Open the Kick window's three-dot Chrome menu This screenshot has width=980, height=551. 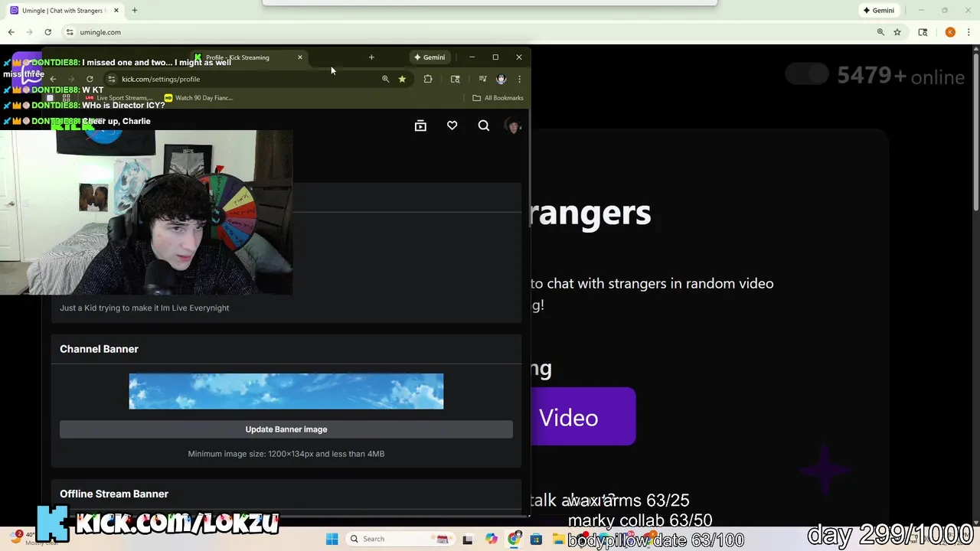(x=519, y=79)
